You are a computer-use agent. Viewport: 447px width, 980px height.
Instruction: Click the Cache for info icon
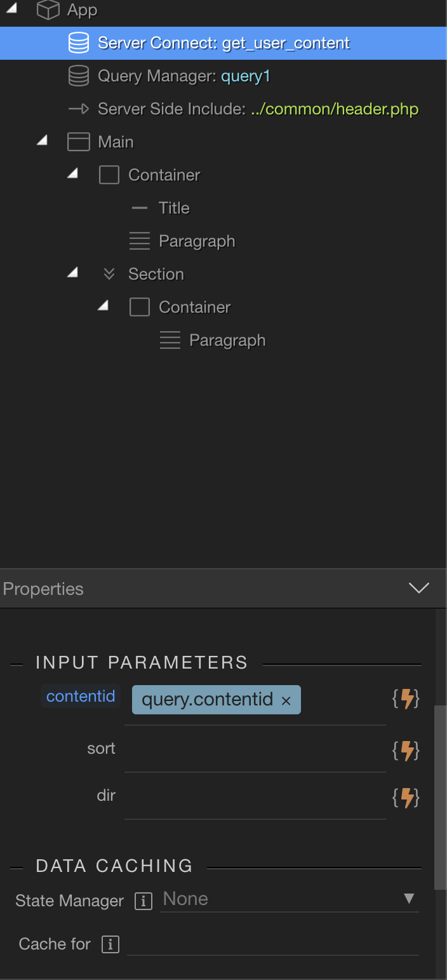110,944
